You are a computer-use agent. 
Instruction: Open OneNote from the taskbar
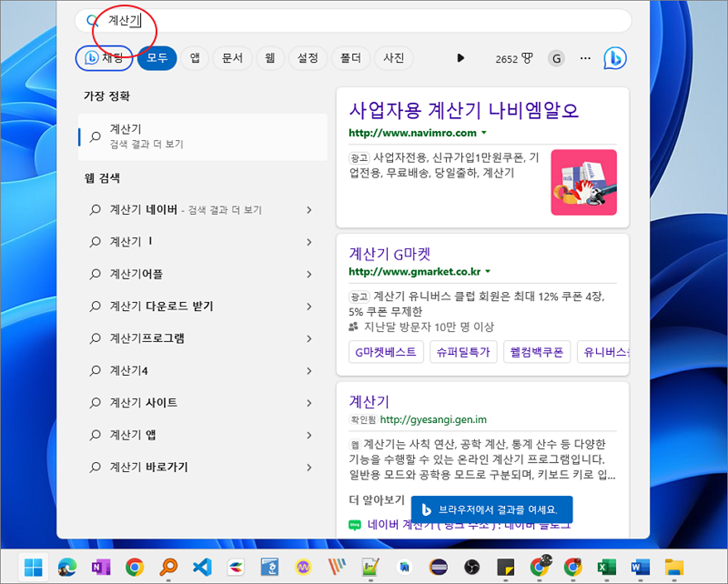click(x=101, y=567)
